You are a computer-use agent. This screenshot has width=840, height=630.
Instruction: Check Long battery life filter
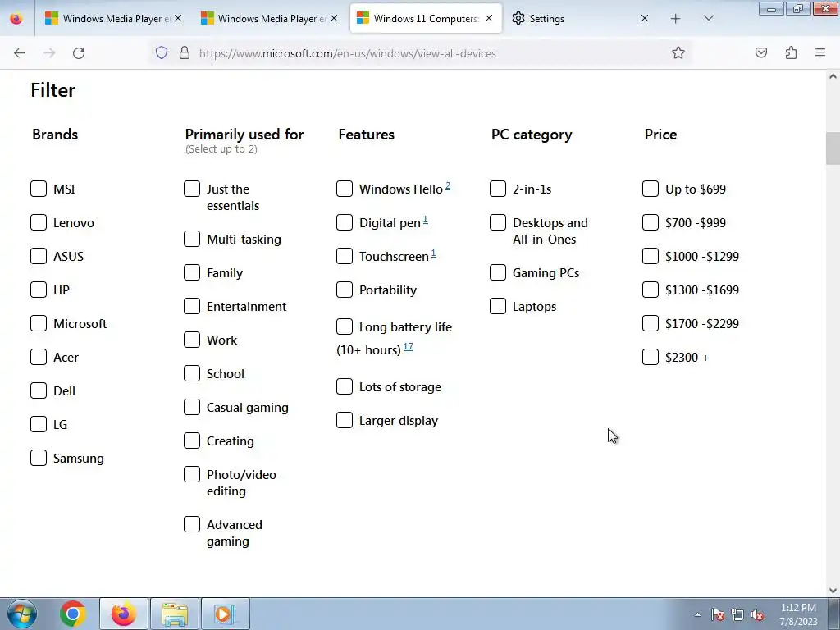(345, 326)
